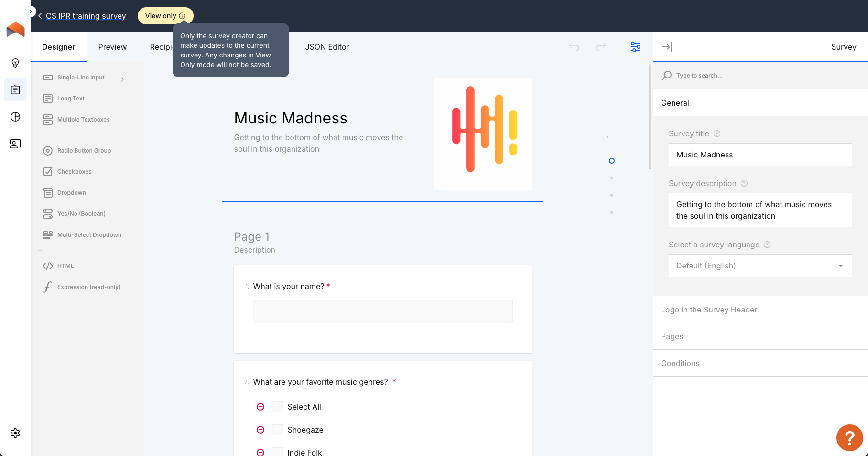Click the active page navigator circle
This screenshot has width=868, height=456.
[612, 161]
